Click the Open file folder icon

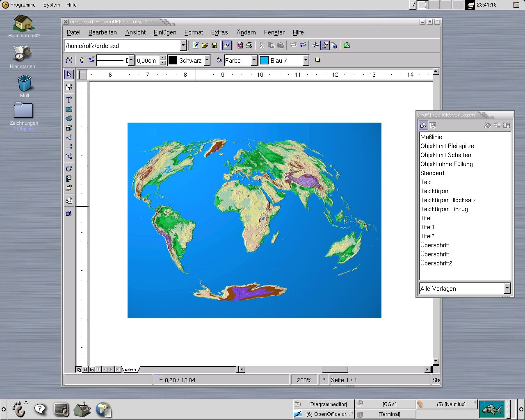pos(205,46)
